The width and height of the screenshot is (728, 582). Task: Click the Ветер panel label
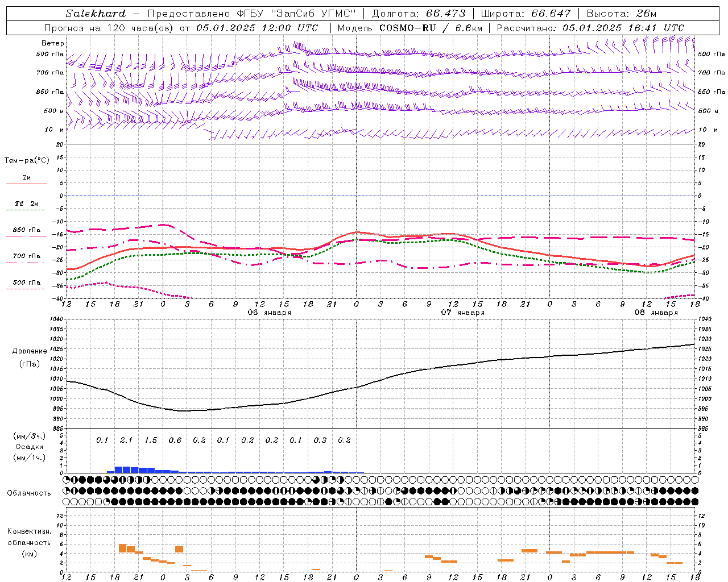(x=53, y=43)
